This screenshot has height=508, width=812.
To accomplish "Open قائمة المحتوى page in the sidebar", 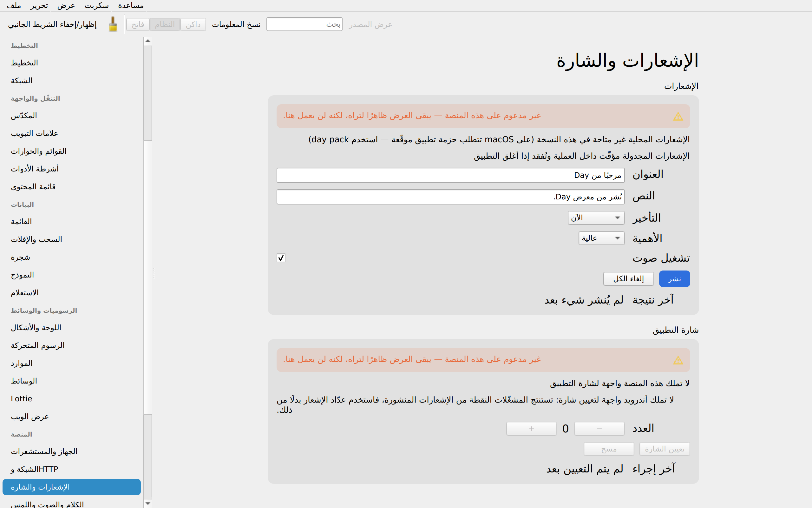I will 71,186.
